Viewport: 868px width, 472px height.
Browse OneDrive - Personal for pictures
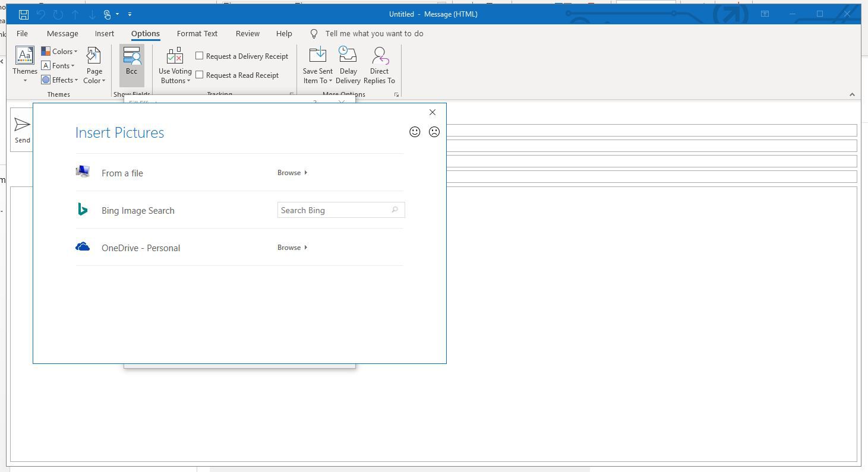[292, 248]
